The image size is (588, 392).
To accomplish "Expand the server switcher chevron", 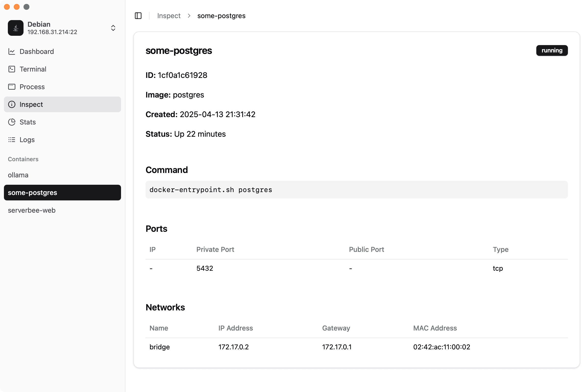I will [x=113, y=28].
